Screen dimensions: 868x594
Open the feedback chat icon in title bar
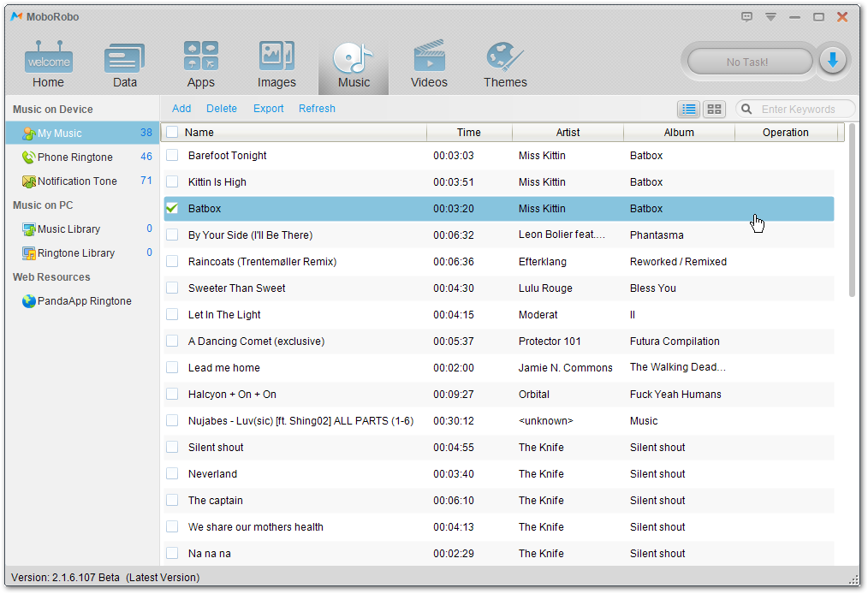click(x=746, y=17)
